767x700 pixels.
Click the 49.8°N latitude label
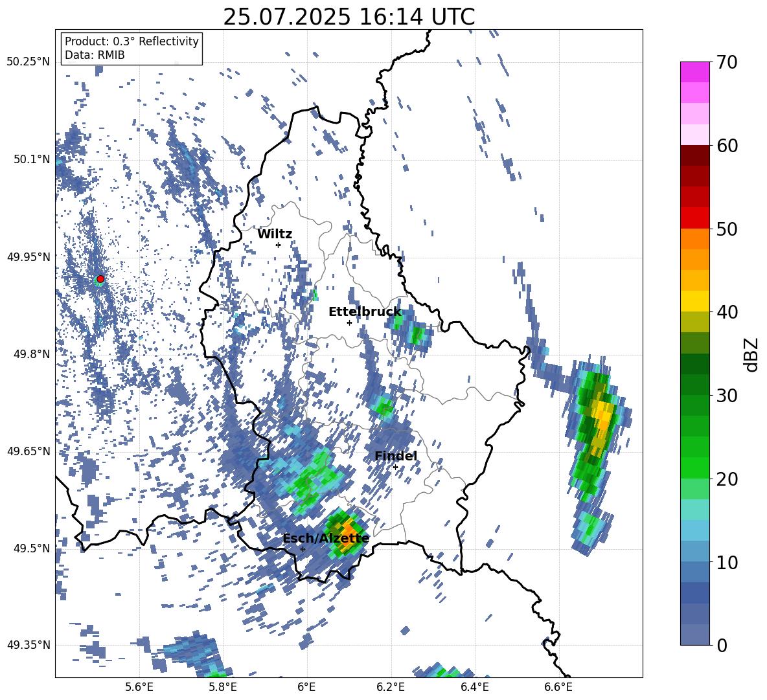point(32,354)
